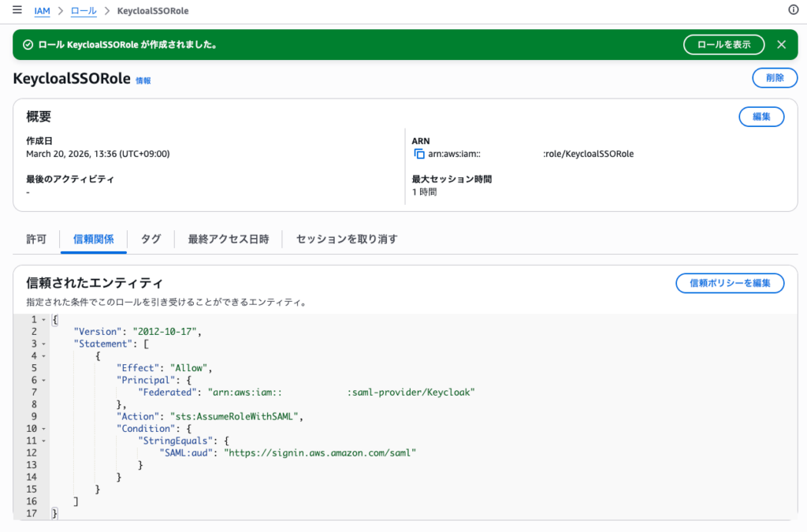Viewport: 807px width, 532px height.
Task: Click the 削除 button to delete role
Action: (768, 78)
